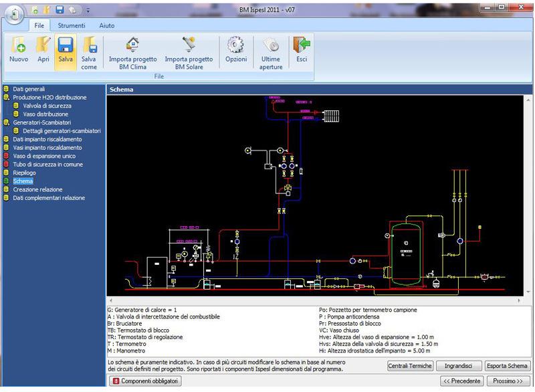Open the Aiuto ribbon tab
535x392 pixels.
[x=106, y=25]
